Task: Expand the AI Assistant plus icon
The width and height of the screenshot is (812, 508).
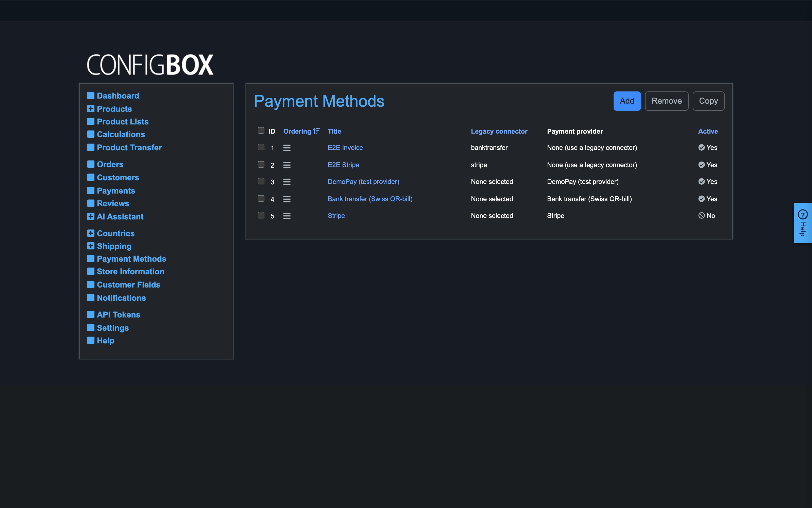Action: click(91, 216)
